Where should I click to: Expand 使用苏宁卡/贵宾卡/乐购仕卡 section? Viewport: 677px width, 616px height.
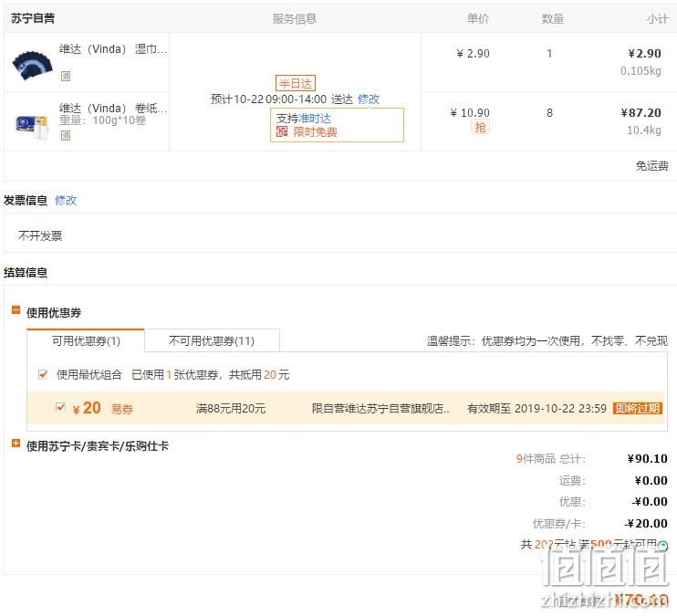(x=16, y=444)
